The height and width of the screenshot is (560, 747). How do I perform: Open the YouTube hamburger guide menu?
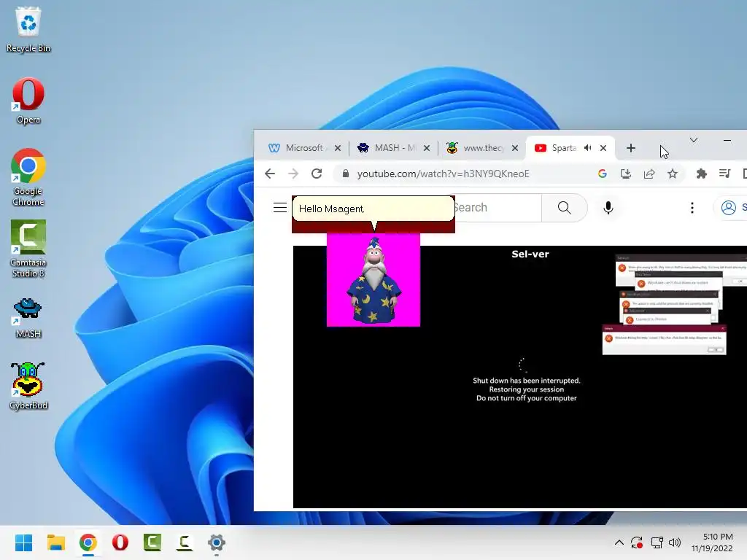(x=280, y=208)
